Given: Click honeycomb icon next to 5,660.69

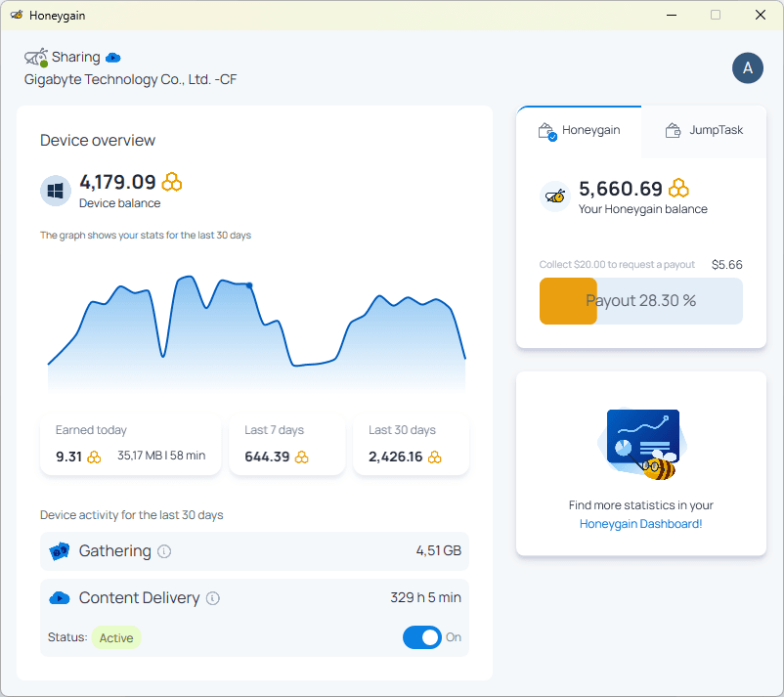Looking at the screenshot, I should [x=678, y=189].
